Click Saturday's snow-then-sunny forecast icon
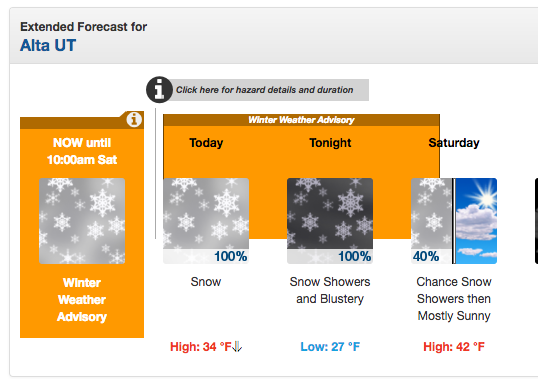 454,221
